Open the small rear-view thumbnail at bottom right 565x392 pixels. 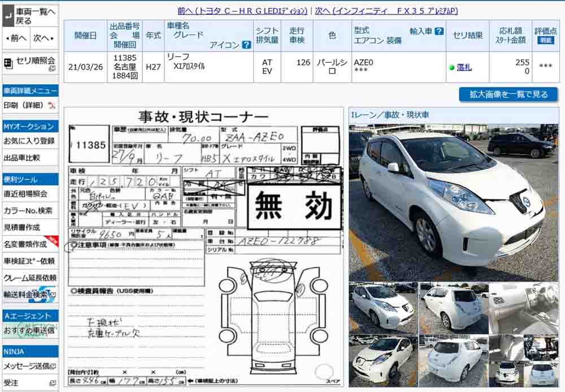coord(541,373)
